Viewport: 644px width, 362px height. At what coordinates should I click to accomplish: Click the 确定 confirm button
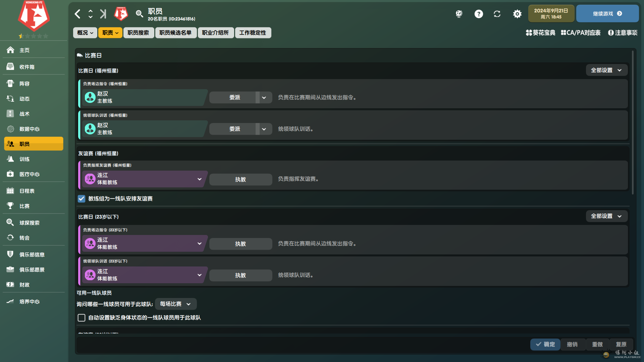(545, 344)
